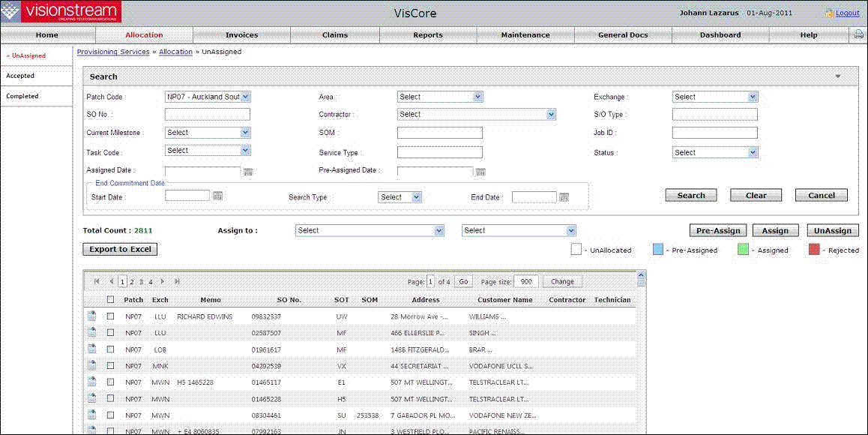Open the Start Date calendar icon
Image resolution: width=868 pixels, height=435 pixels.
(218, 196)
